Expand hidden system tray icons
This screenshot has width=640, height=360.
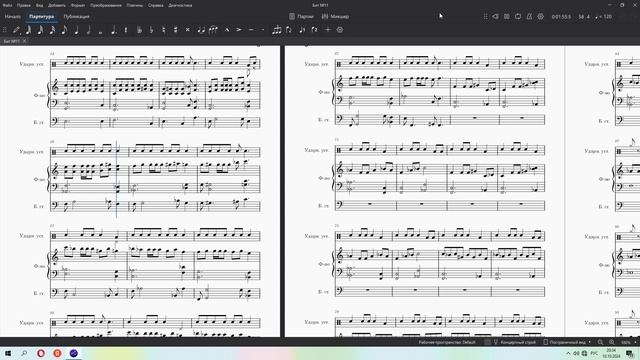(x=568, y=353)
